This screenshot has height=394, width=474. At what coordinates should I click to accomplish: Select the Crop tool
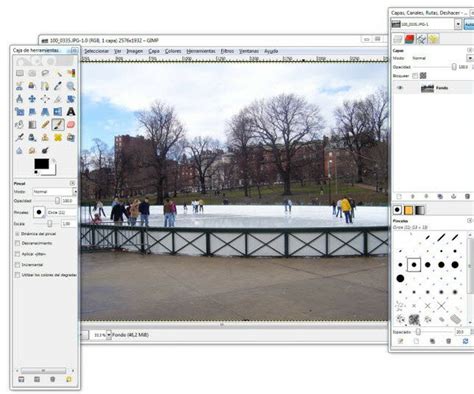58,99
